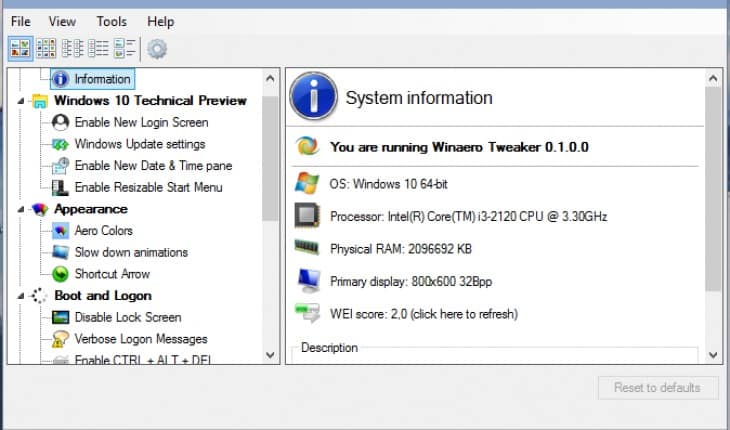Click the OS: Windows 10 64-bit text
Image resolution: width=730 pixels, height=430 pixels.
coord(389,184)
